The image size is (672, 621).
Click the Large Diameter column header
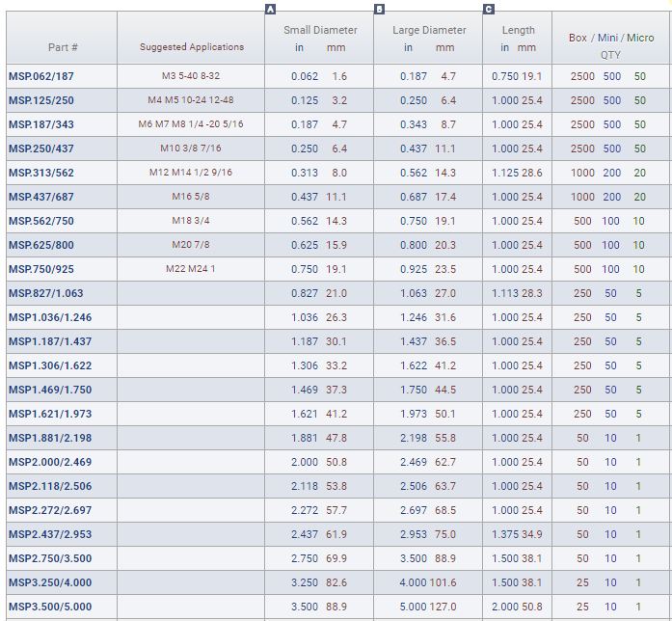pyautogui.click(x=429, y=30)
